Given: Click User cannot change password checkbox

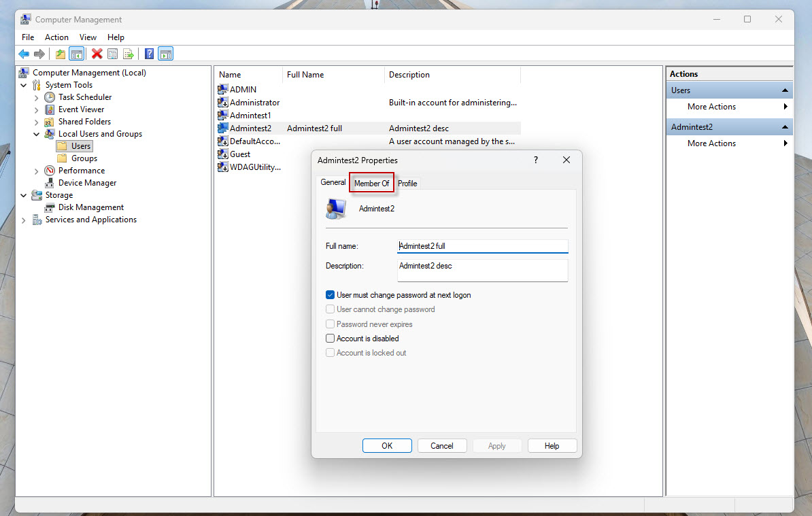Looking at the screenshot, I should pyautogui.click(x=330, y=309).
